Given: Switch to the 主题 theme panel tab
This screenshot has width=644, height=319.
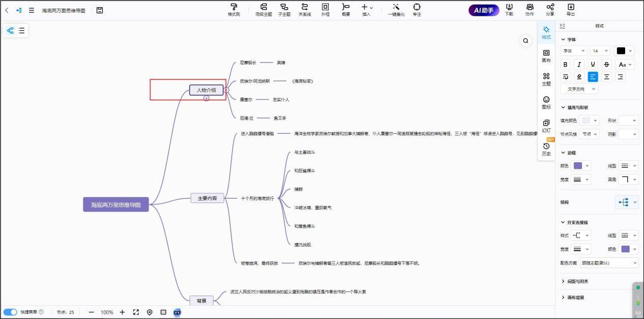Looking at the screenshot, I should coord(546,79).
